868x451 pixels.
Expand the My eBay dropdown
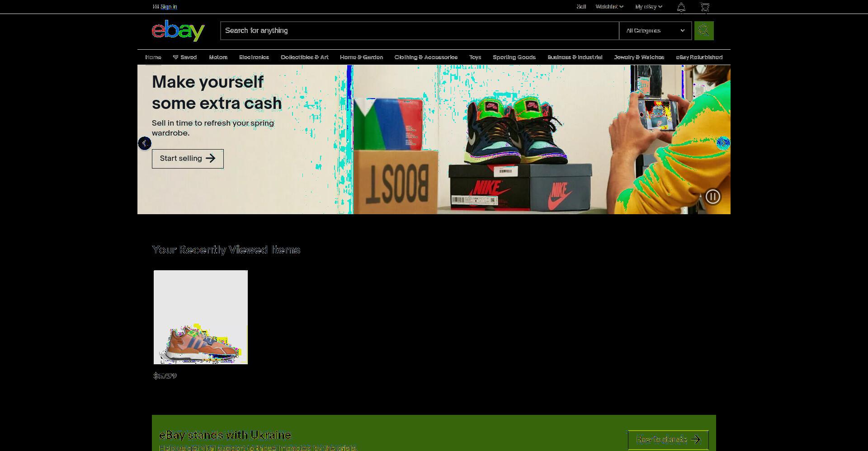click(x=649, y=7)
